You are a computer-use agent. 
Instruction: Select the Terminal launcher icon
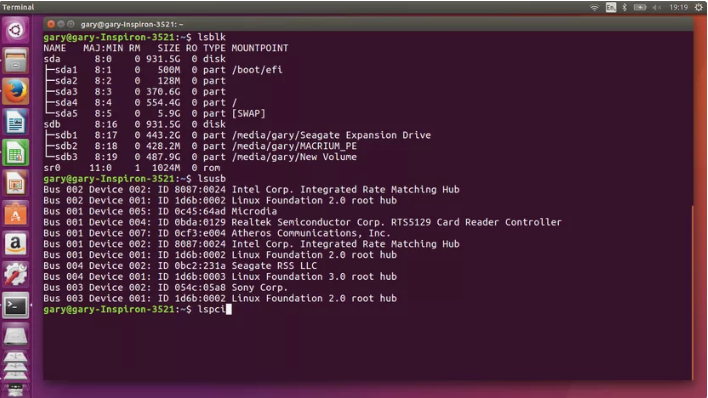pyautogui.click(x=15, y=306)
